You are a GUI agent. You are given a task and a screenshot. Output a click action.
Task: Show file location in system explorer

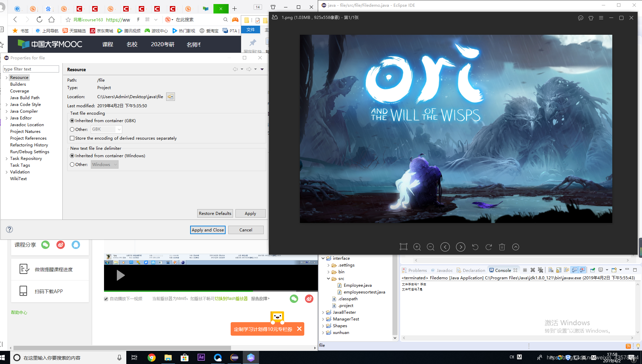pyautogui.click(x=171, y=97)
